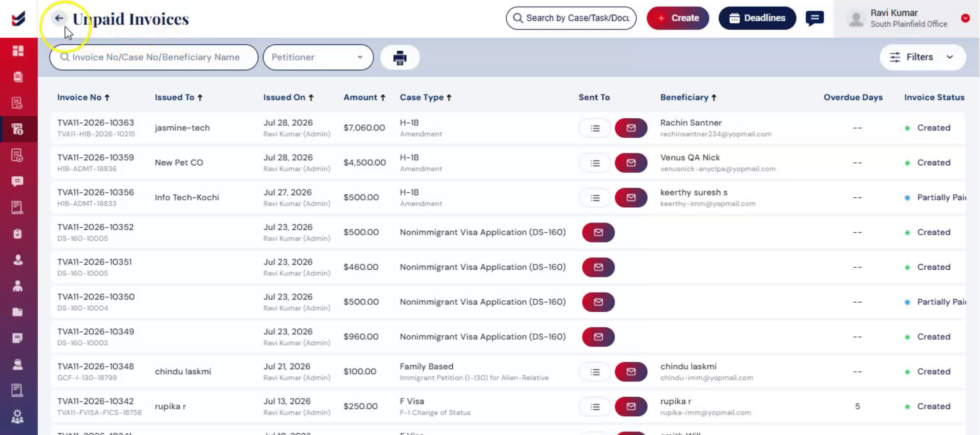This screenshot has width=980, height=435.
Task: Click the Invoice No/Case No/Beneficiary Name search box
Action: (x=154, y=57)
